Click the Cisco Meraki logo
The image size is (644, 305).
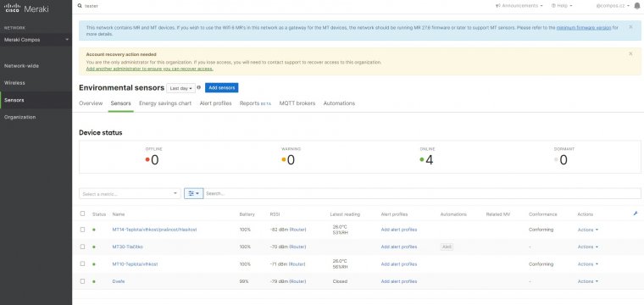[x=26, y=8]
